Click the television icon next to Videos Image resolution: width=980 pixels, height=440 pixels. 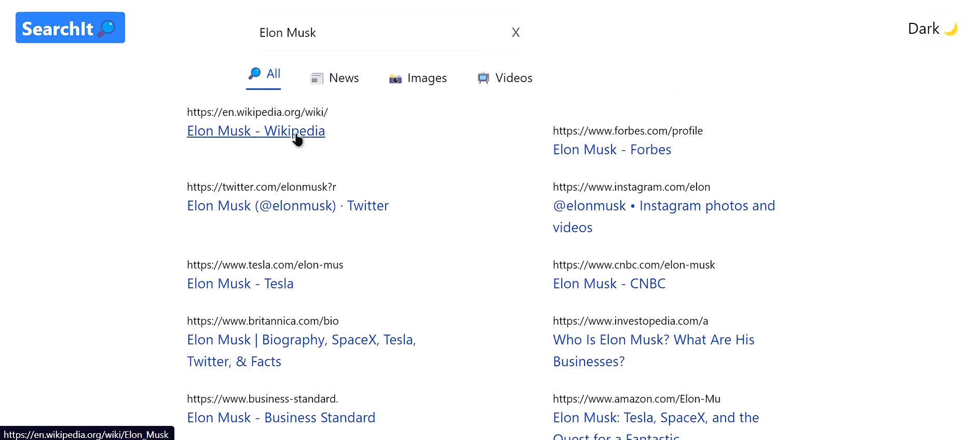(483, 78)
